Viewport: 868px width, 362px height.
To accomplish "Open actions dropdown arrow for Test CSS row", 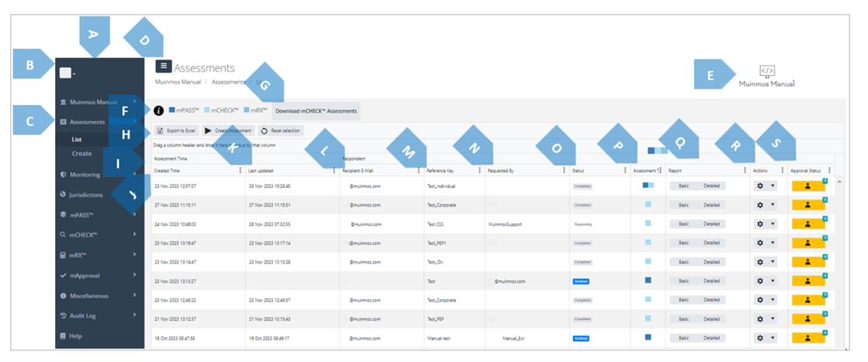I will click(772, 224).
